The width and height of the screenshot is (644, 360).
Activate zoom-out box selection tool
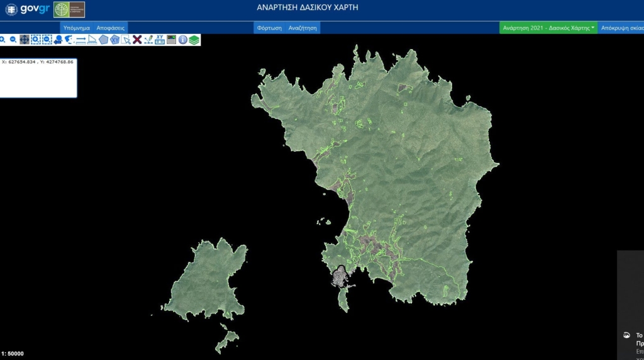(47, 40)
